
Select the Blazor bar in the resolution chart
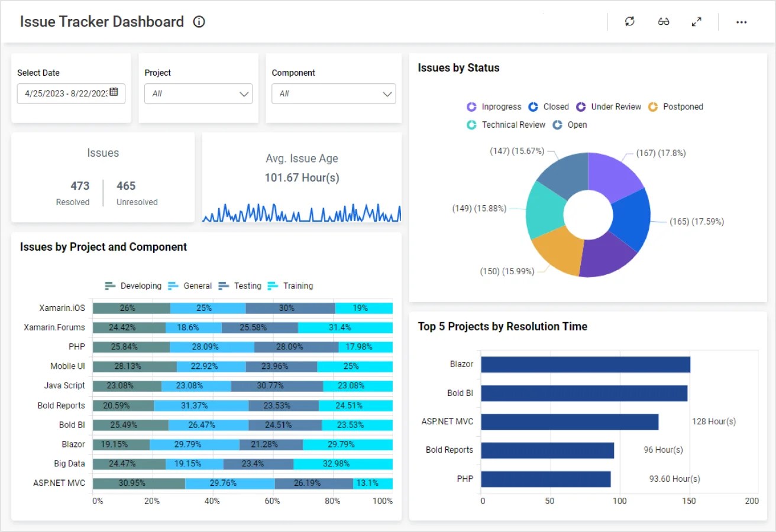point(586,364)
